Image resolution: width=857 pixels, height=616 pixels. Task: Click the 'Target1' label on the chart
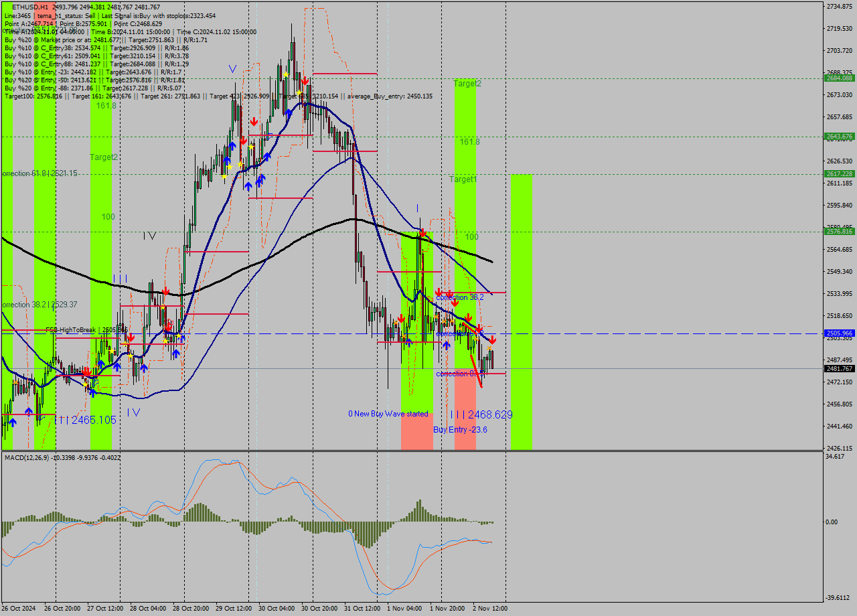463,179
